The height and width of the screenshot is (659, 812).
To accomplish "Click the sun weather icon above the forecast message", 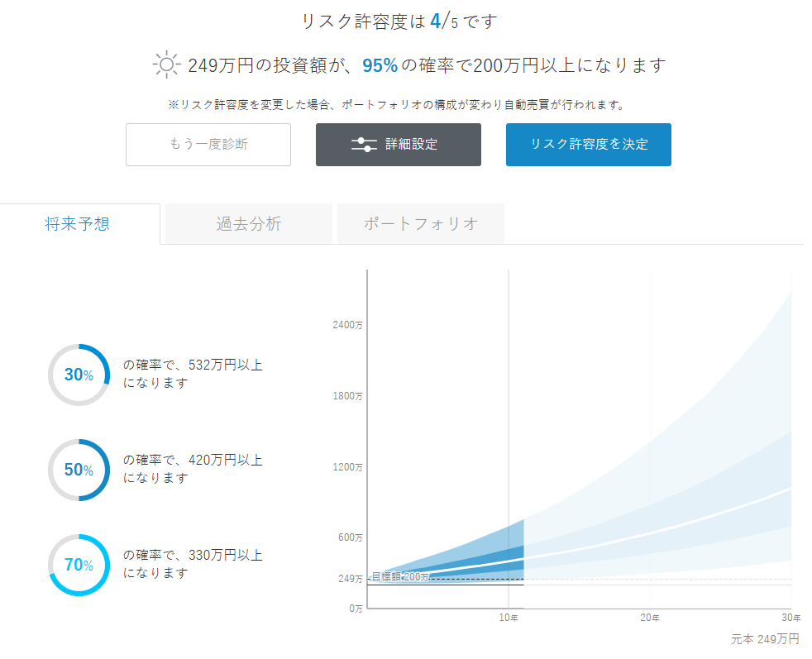I will 165,64.
